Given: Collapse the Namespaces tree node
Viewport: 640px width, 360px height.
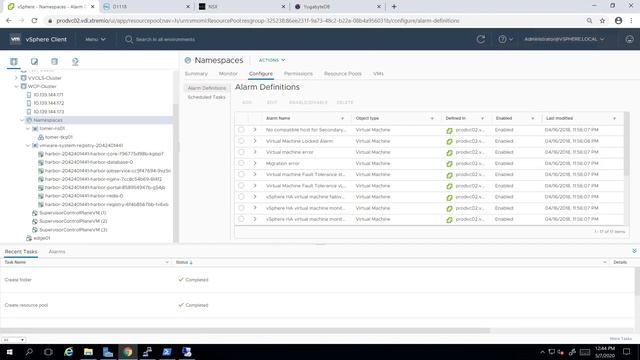Looking at the screenshot, I should point(22,120).
